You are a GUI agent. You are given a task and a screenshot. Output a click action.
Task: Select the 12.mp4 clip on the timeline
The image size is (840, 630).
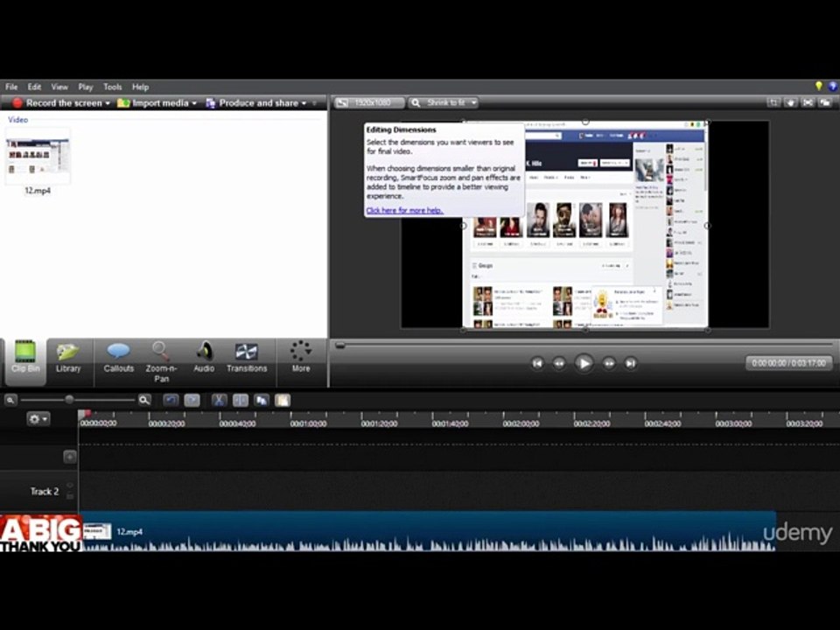pyautogui.click(x=429, y=531)
